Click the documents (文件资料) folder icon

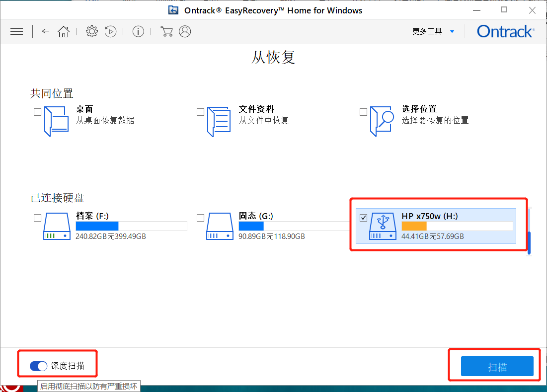click(x=219, y=121)
